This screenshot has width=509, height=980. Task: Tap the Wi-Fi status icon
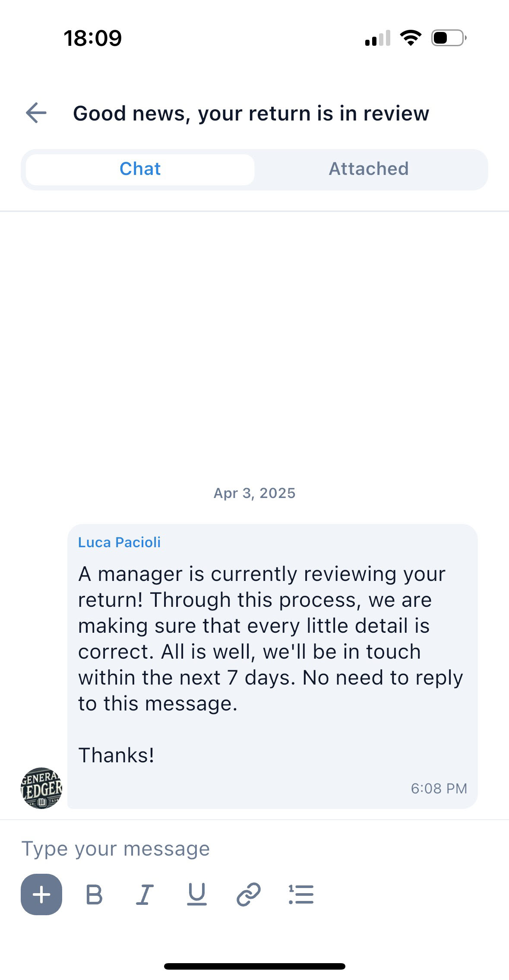(411, 38)
